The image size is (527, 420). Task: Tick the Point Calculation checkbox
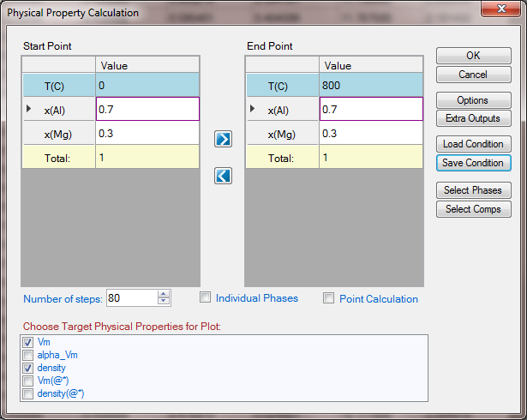(x=328, y=298)
